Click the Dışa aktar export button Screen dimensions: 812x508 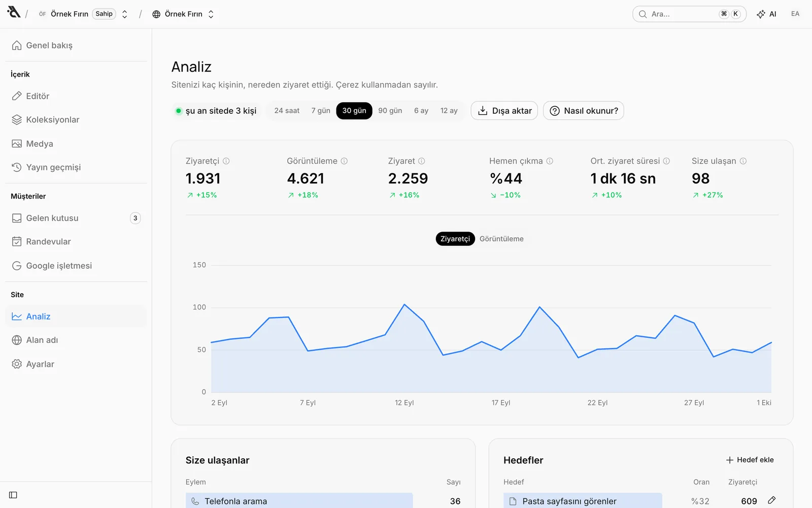click(504, 111)
